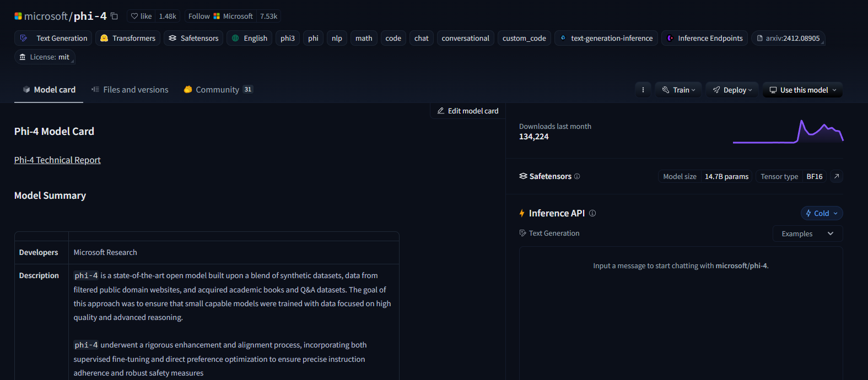
Task: Click the Cold status dropdown
Action: [821, 213]
